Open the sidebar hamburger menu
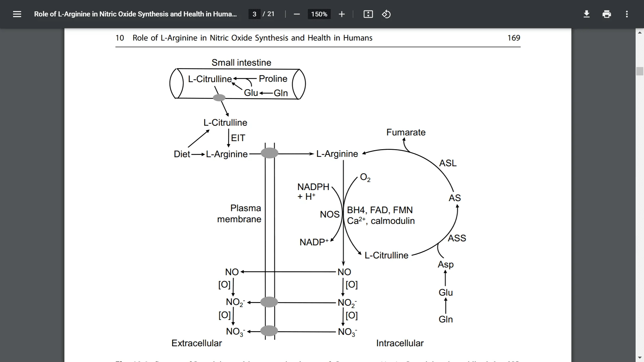 click(17, 14)
